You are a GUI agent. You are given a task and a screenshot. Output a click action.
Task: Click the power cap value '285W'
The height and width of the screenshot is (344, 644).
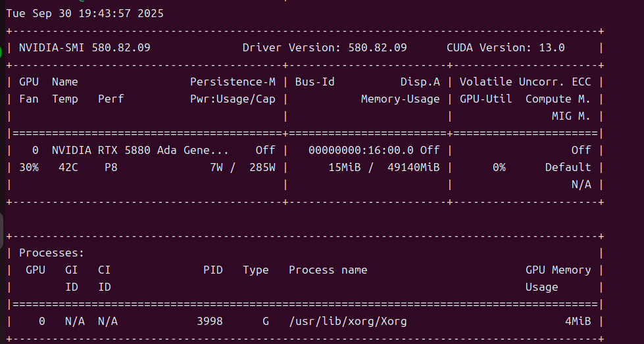pyautogui.click(x=262, y=168)
